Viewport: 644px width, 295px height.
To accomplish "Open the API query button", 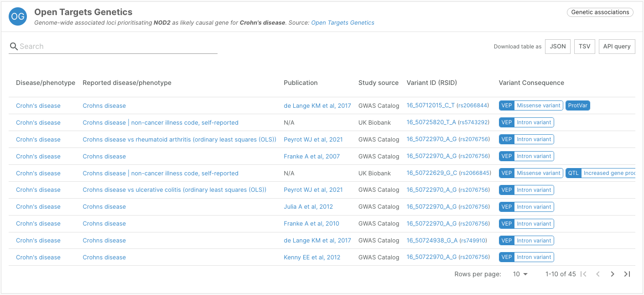I will click(x=617, y=46).
